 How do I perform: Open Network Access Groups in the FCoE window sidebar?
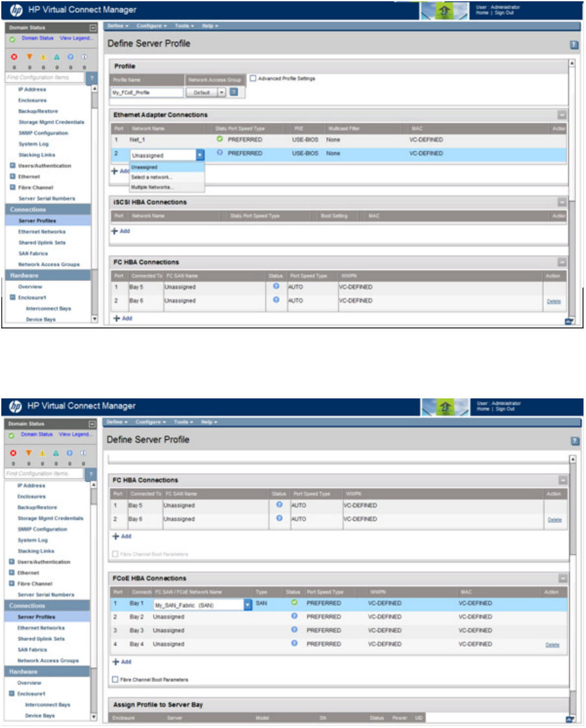[x=48, y=661]
